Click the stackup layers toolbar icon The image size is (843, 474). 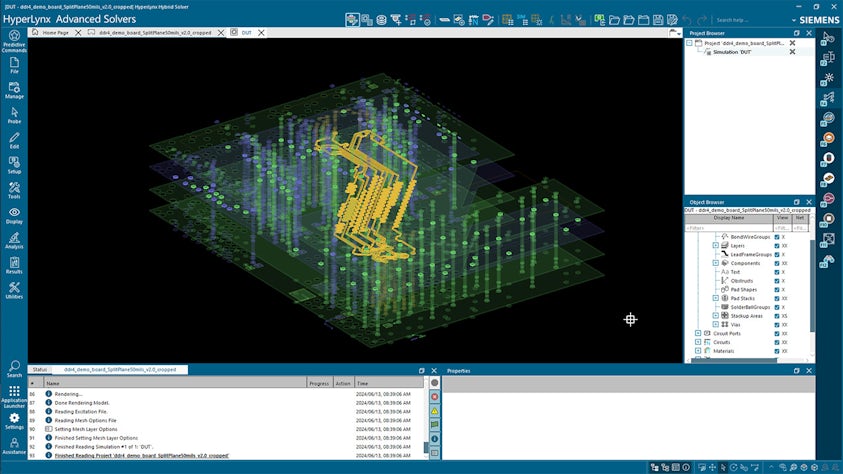(381, 20)
